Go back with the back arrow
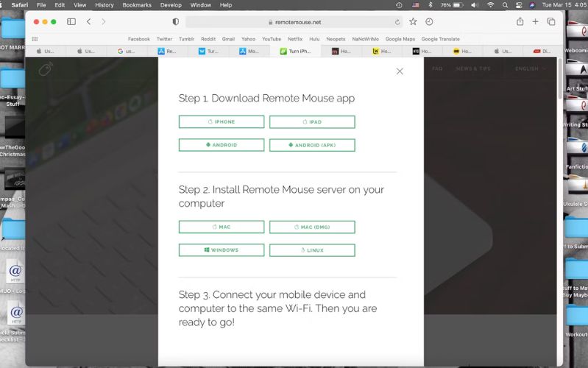 (x=89, y=22)
